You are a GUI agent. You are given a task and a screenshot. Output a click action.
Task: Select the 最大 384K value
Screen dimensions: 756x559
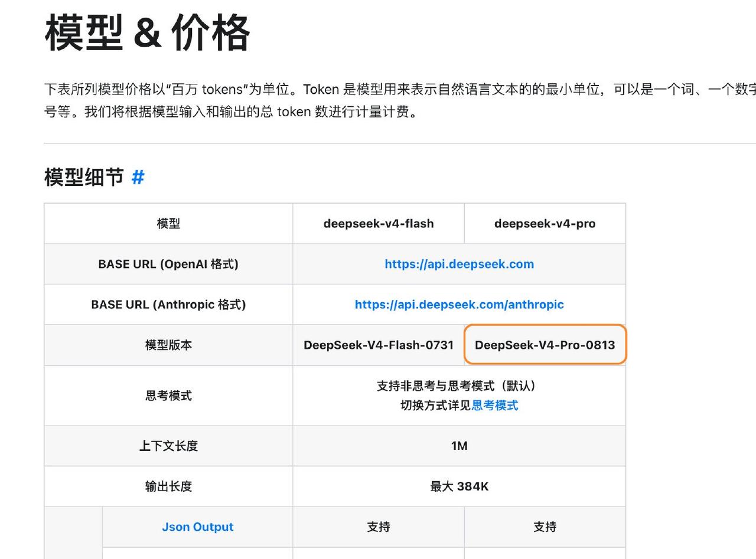(x=459, y=486)
